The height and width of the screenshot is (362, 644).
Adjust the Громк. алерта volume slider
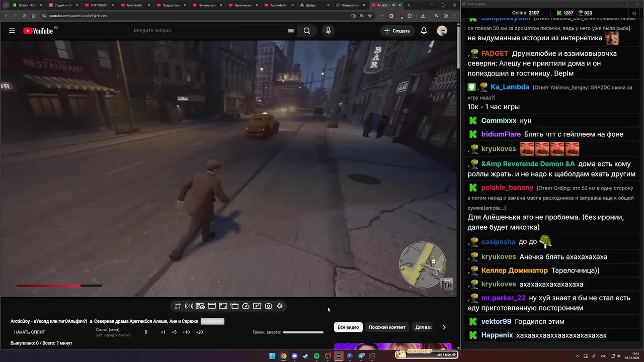tap(303, 332)
